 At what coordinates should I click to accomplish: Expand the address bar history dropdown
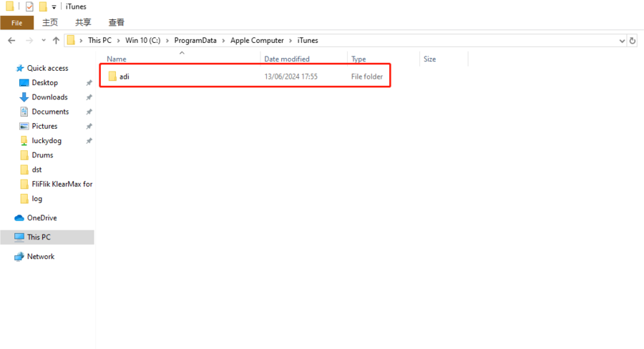click(x=623, y=41)
